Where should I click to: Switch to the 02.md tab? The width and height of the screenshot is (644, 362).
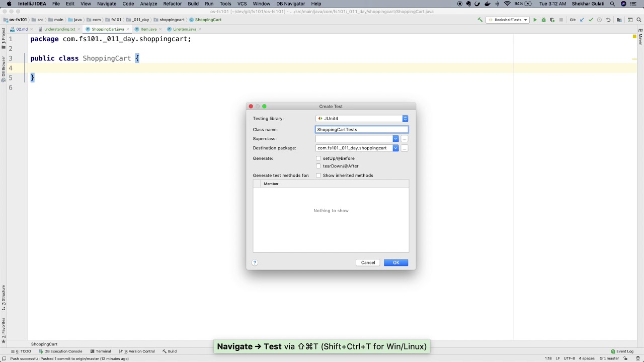click(22, 29)
